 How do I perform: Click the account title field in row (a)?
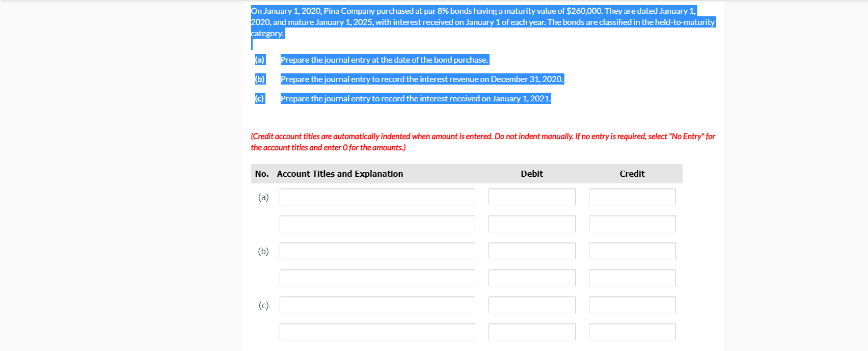click(377, 197)
